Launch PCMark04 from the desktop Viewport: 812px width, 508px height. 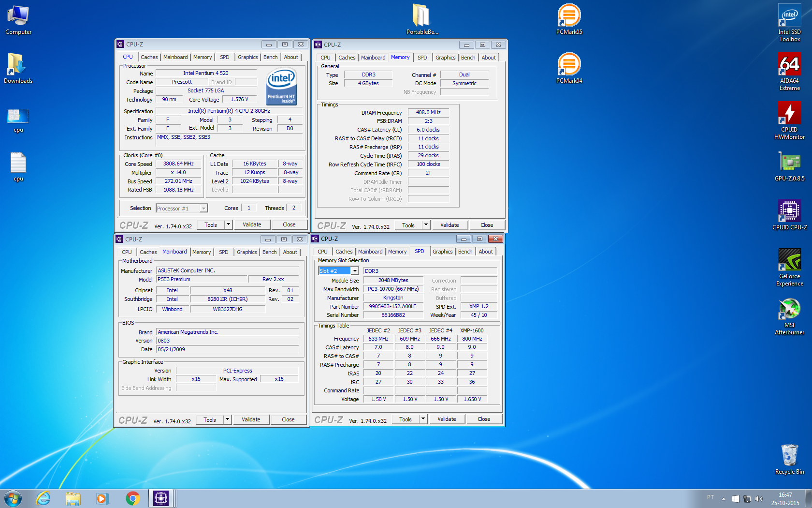[x=569, y=68]
